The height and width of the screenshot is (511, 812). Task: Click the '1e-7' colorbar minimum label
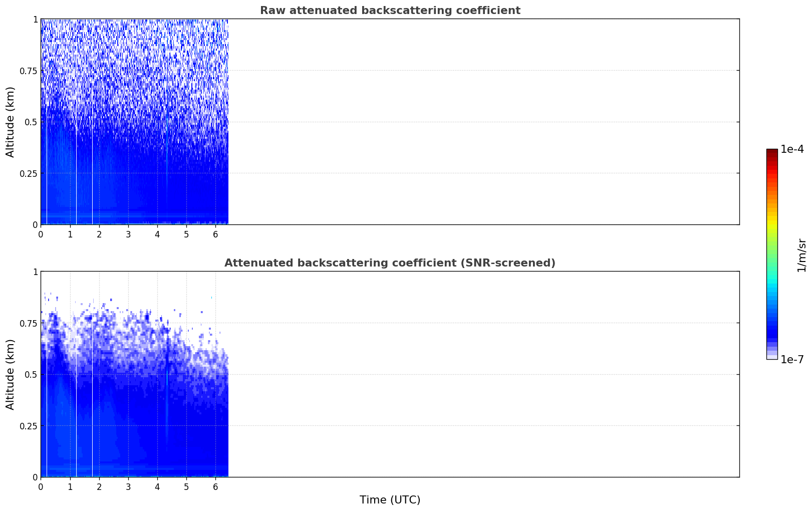[792, 360]
